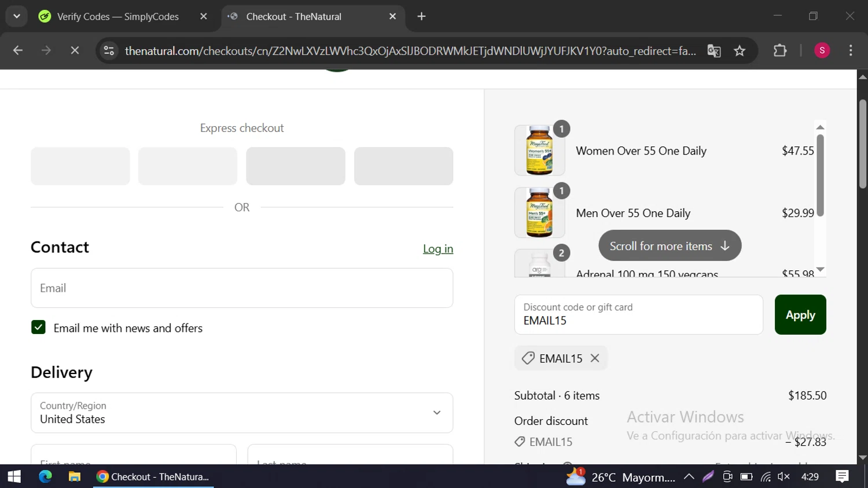Screen dimensions: 868x488
Task: Open the notifications action center
Action: 843,476
